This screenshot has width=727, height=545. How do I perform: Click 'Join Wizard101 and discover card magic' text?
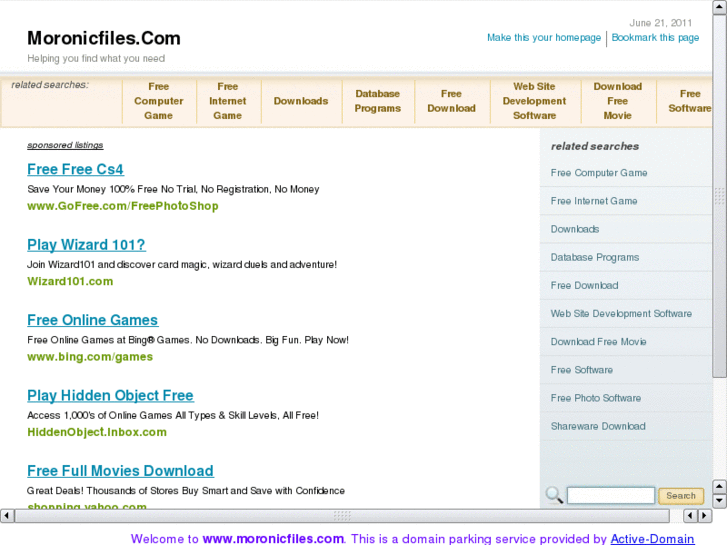182,265
